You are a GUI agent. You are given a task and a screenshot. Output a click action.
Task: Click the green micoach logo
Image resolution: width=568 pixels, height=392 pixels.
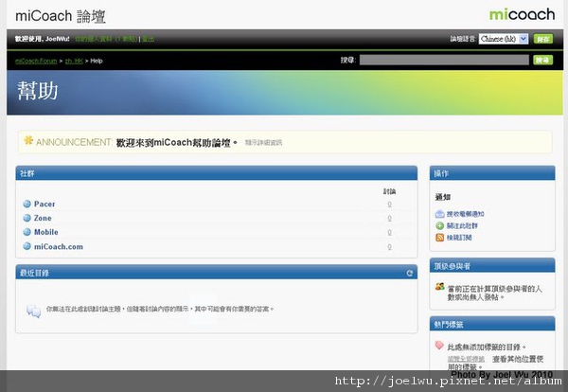pyautogui.click(x=522, y=14)
